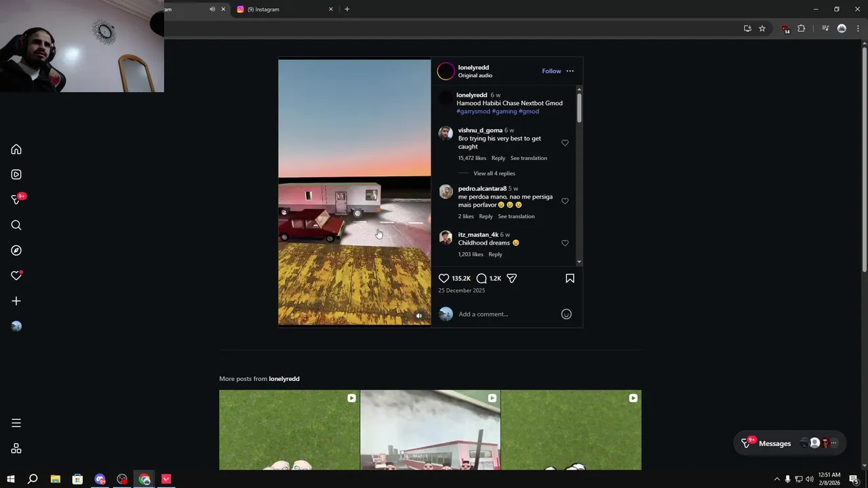Open red extension with 14 badge
The image size is (868, 488).
[785, 29]
